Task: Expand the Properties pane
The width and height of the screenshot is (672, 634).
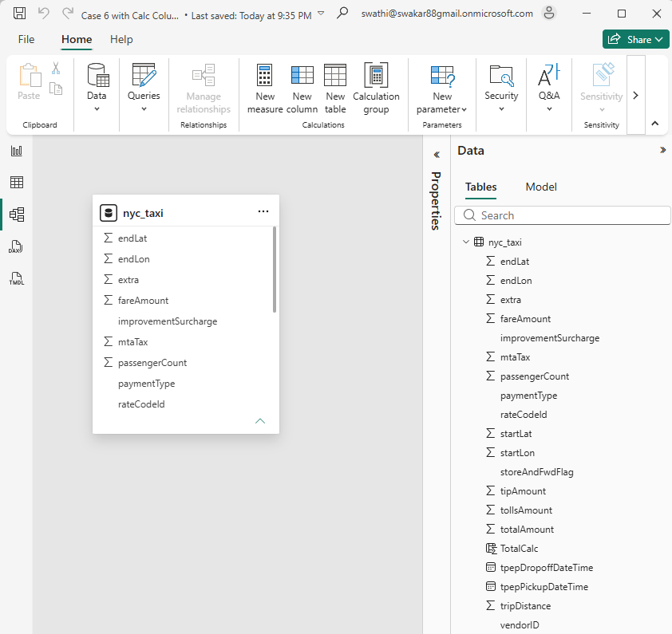Action: (437, 155)
